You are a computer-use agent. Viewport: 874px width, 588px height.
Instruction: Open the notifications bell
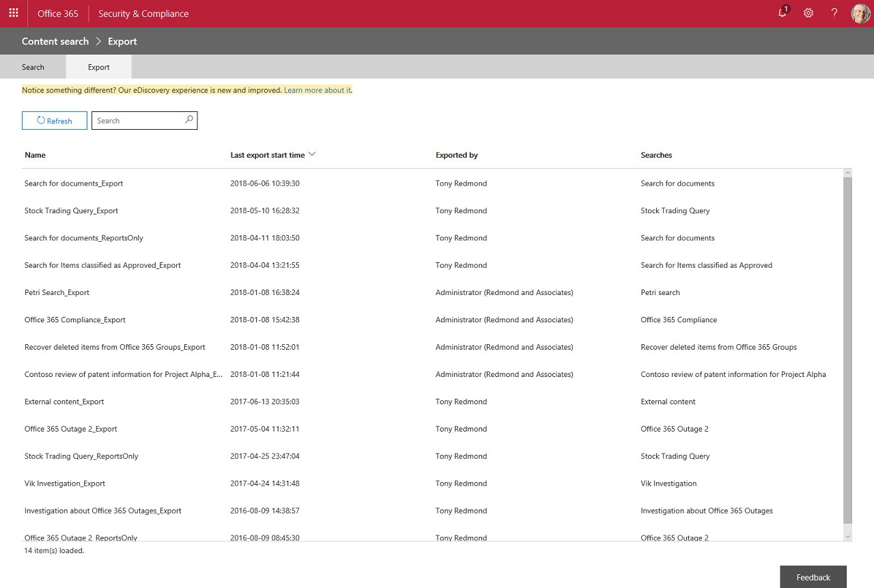[783, 13]
